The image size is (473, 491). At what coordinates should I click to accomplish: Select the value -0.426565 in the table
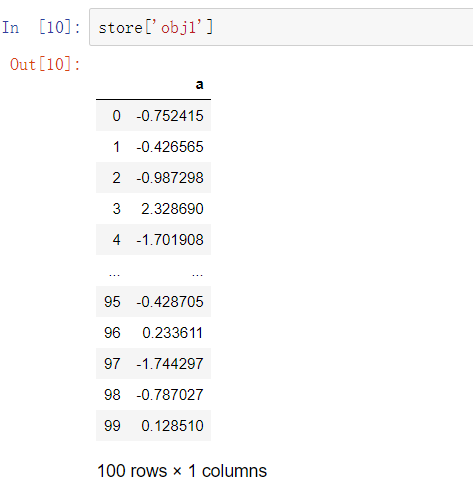(x=170, y=147)
